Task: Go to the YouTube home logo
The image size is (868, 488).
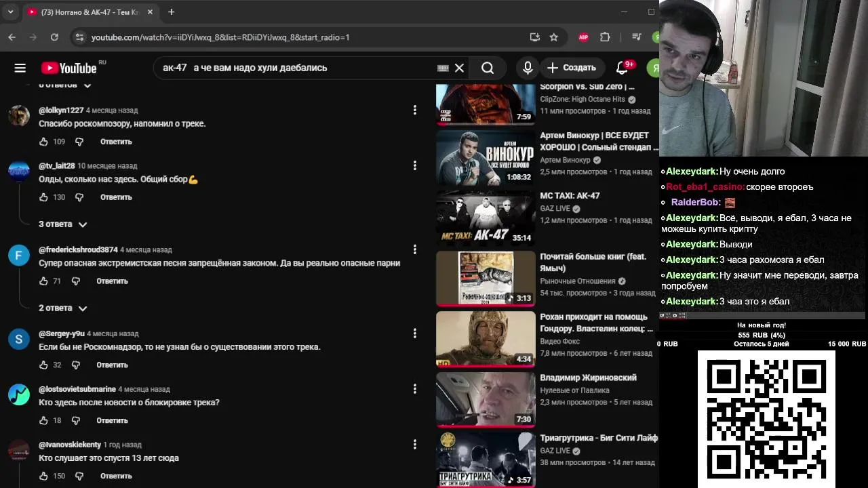Action: (x=68, y=68)
